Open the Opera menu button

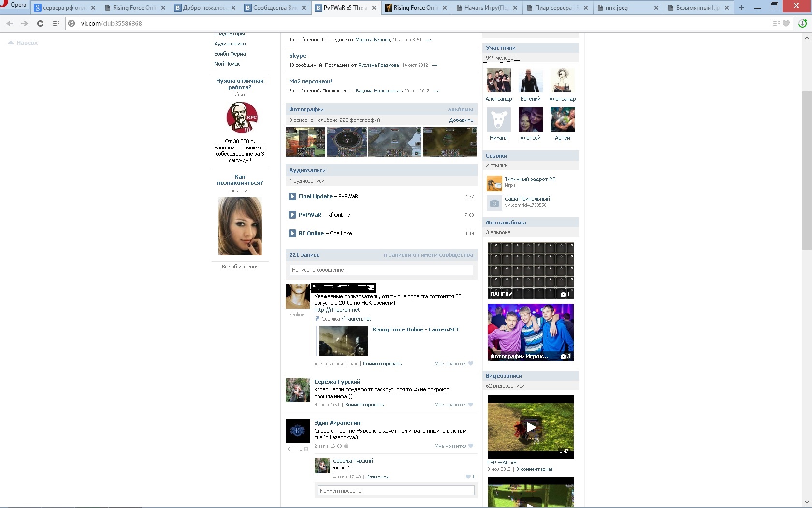pos(14,5)
